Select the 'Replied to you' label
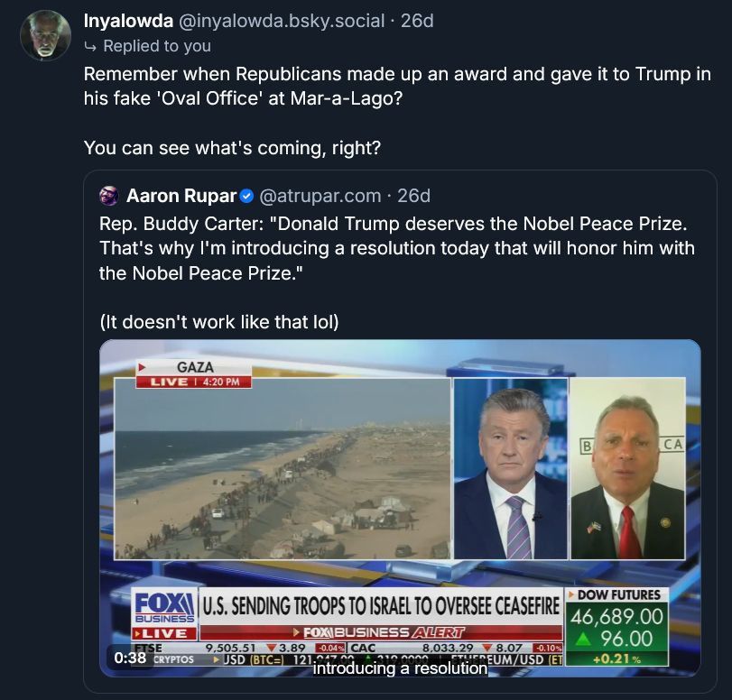 pyautogui.click(x=157, y=46)
